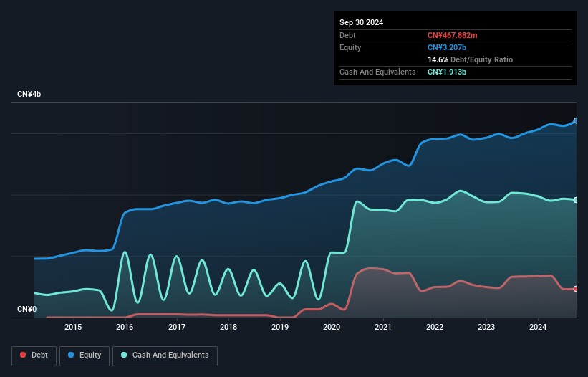This screenshot has width=588, height=377.
Task: Click the red Debt endpoint marker
Action: [576, 289]
